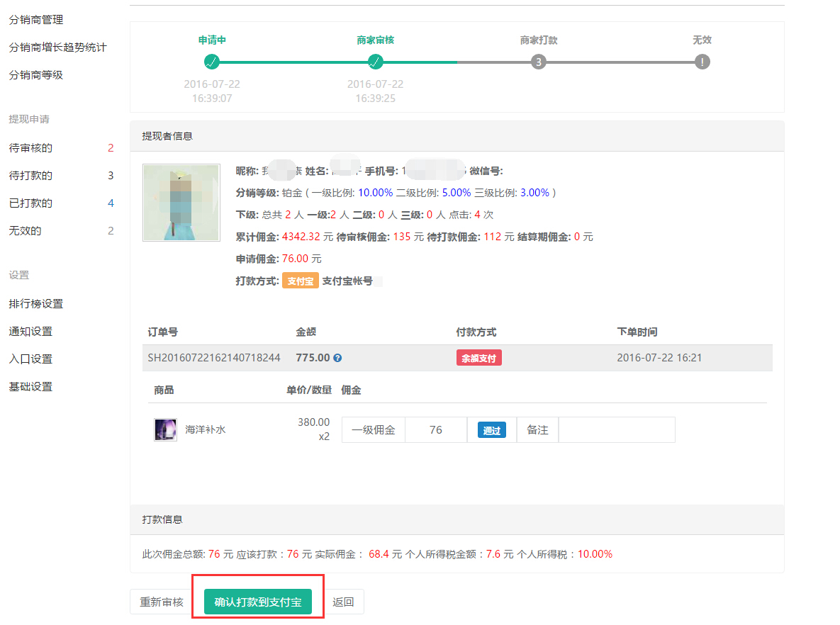The width and height of the screenshot is (840, 625).
Task: Open 排行榜设置 in sidebar
Action: point(36,304)
